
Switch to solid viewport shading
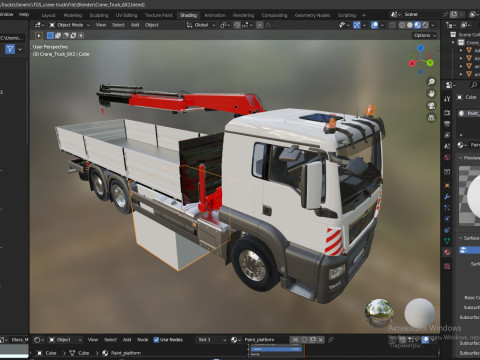(x=410, y=25)
